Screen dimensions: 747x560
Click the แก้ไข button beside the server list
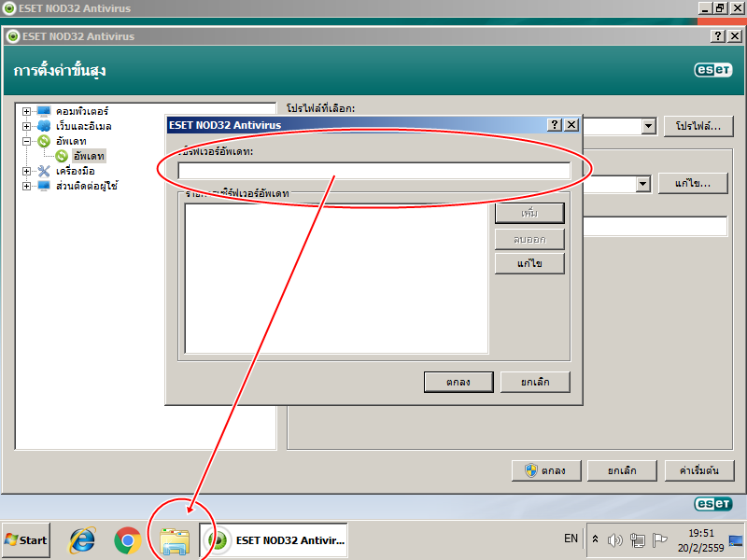(529, 263)
